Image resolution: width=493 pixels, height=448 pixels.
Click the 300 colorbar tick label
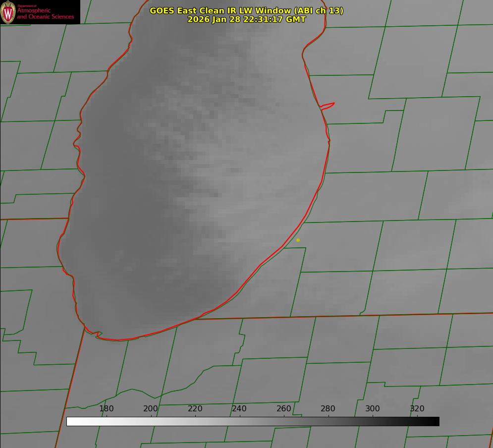tap(373, 409)
